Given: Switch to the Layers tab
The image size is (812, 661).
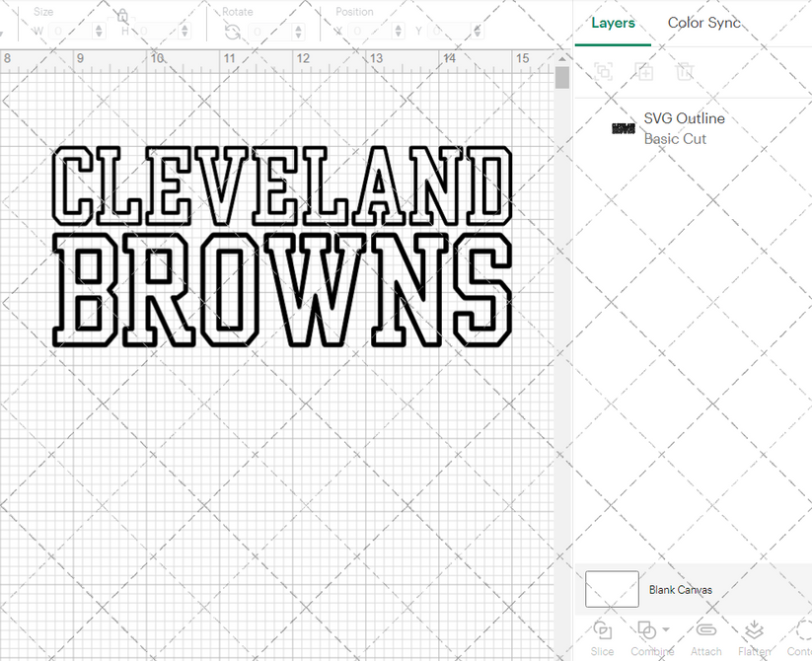Looking at the screenshot, I should (613, 23).
